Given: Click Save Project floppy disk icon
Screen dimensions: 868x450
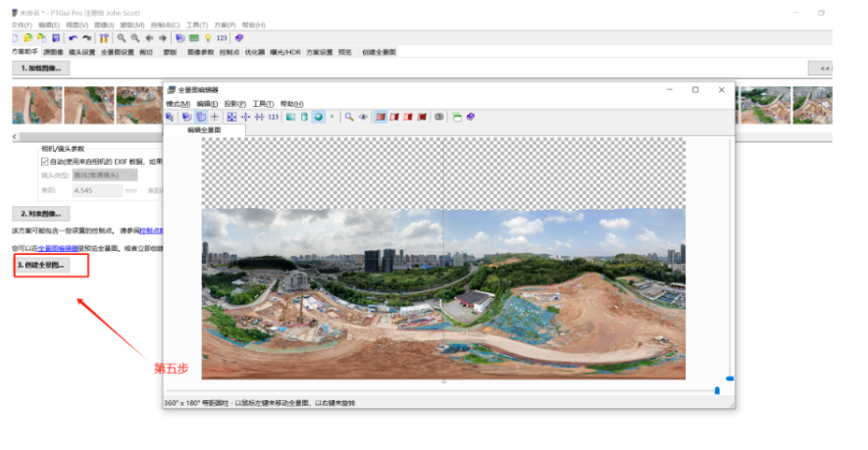Looking at the screenshot, I should click(56, 37).
